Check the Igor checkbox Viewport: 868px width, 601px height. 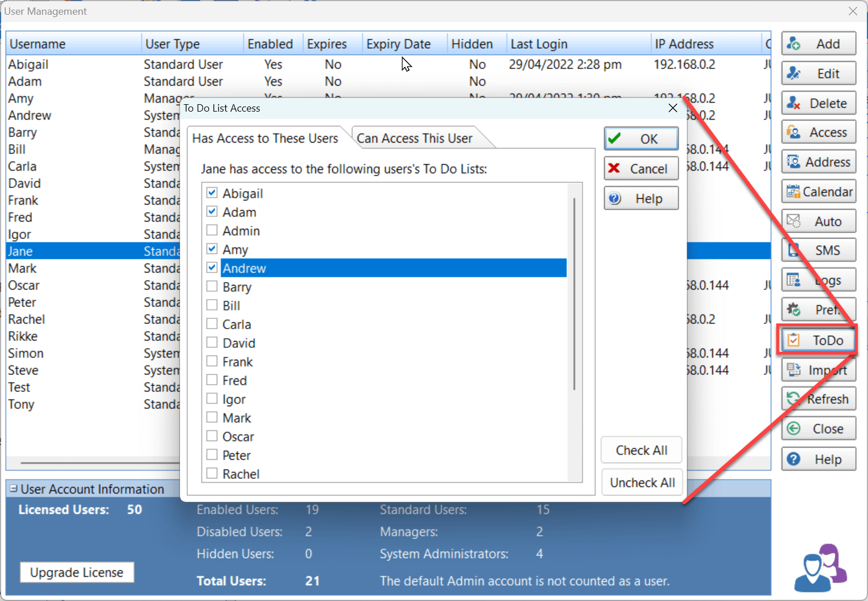[212, 398]
